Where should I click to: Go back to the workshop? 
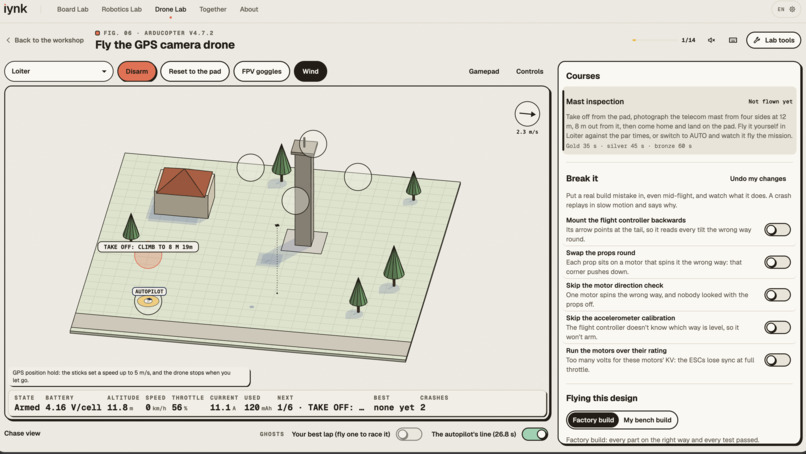(x=45, y=40)
